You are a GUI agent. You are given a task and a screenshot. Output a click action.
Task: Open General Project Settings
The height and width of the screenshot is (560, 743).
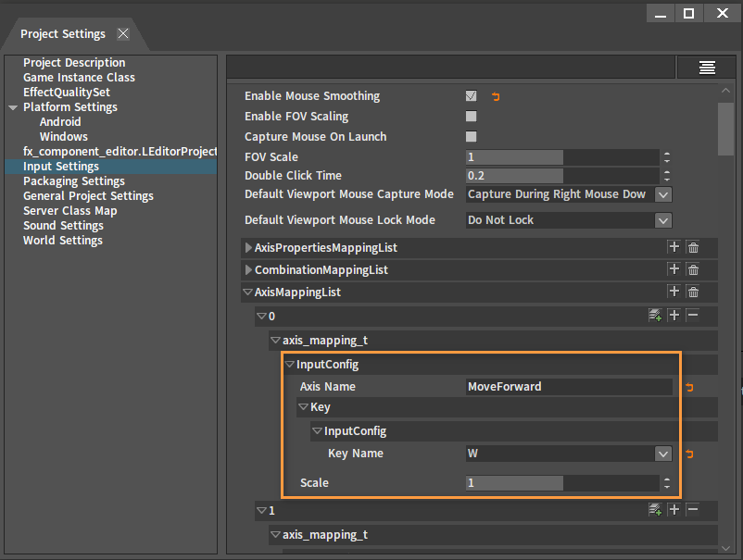coord(88,196)
